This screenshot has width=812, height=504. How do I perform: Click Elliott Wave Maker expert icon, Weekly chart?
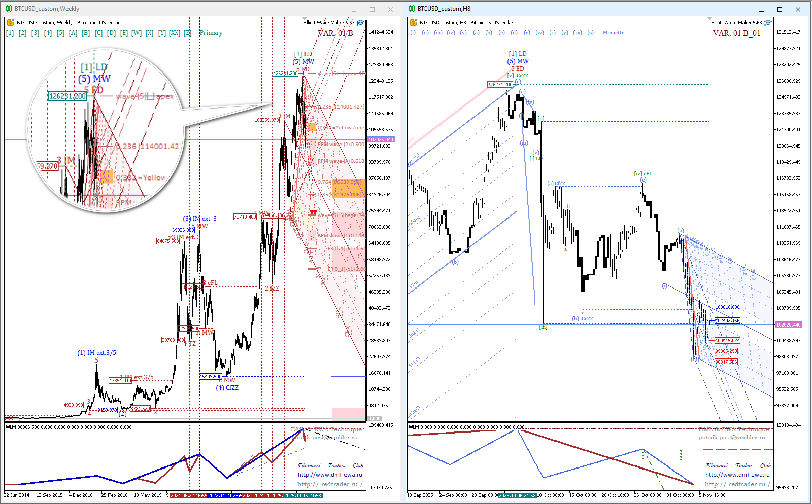tap(360, 22)
